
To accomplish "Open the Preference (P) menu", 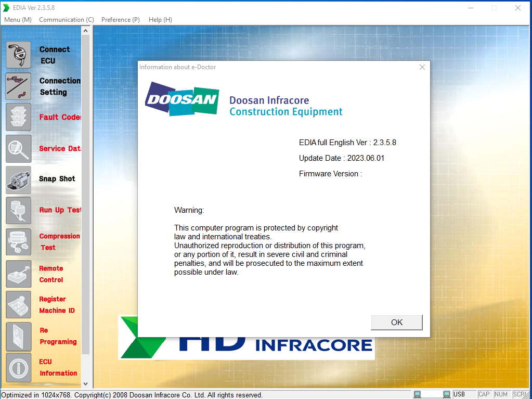I will click(120, 19).
